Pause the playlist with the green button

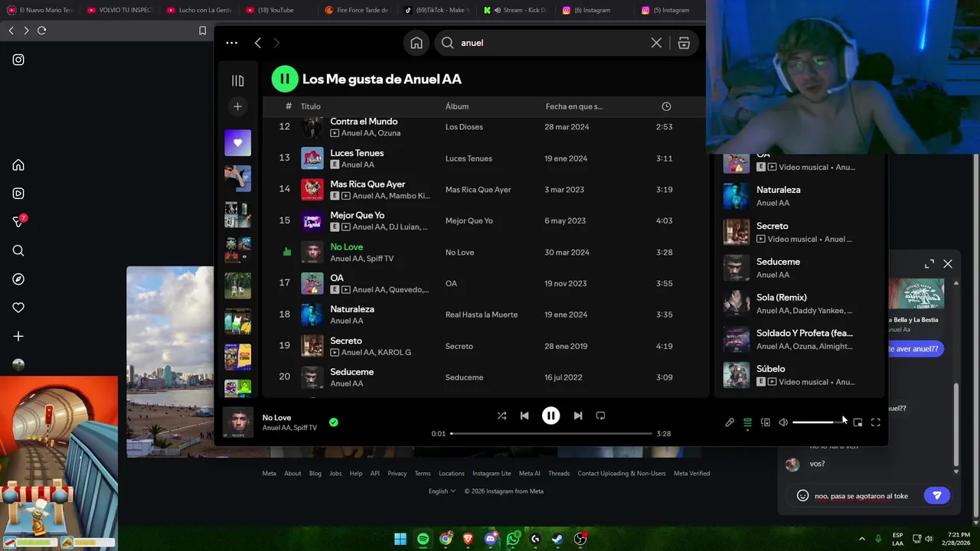284,78
